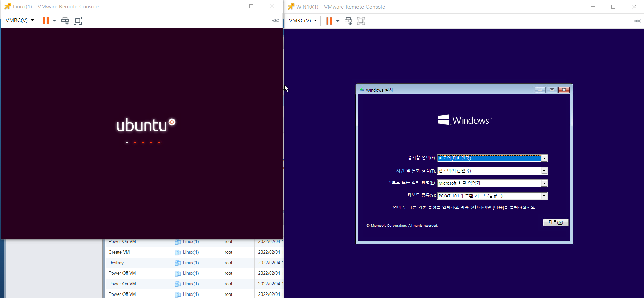Select the last Power Off VM task
The height and width of the screenshot is (298, 644).
(x=194, y=293)
